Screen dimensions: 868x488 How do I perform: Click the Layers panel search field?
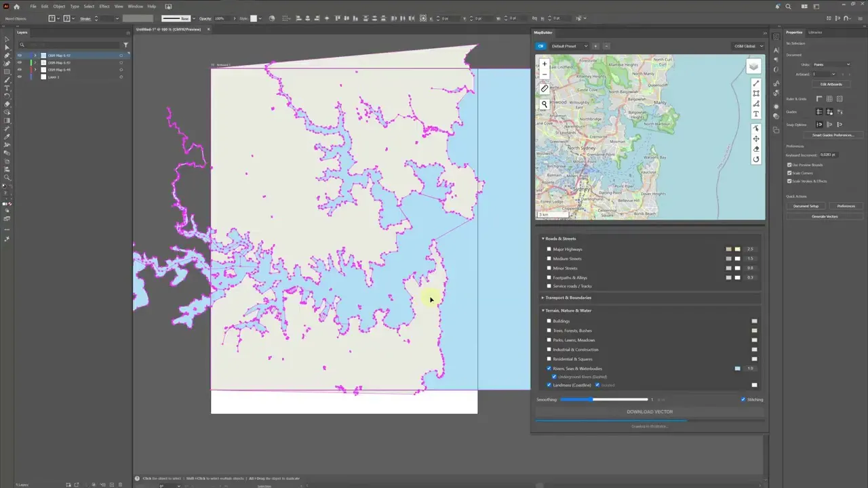tap(68, 45)
